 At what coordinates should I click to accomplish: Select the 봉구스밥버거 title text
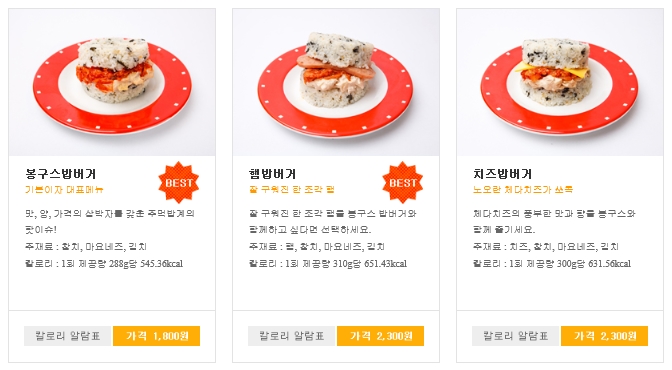click(x=60, y=174)
